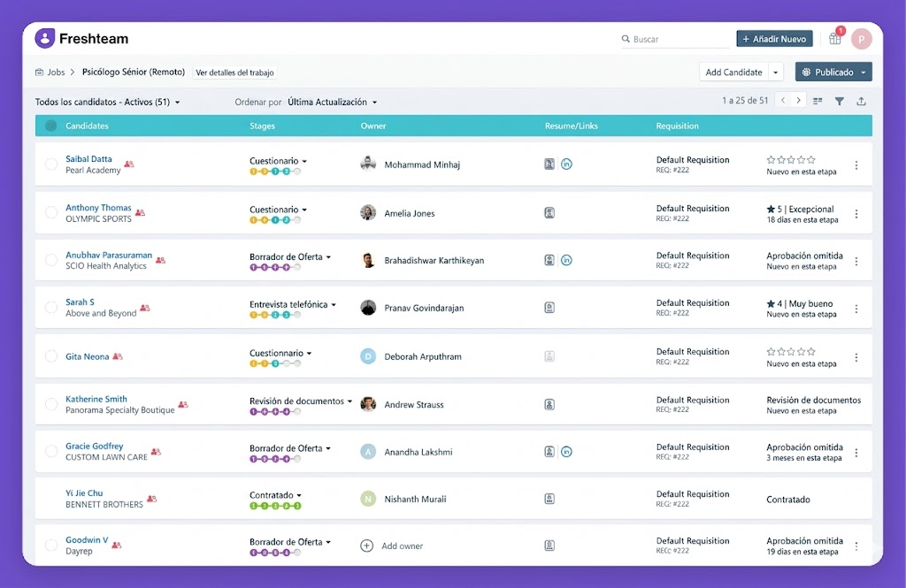Open Saibal Datta's LinkedIn icon
This screenshot has width=906, height=588.
[566, 164]
